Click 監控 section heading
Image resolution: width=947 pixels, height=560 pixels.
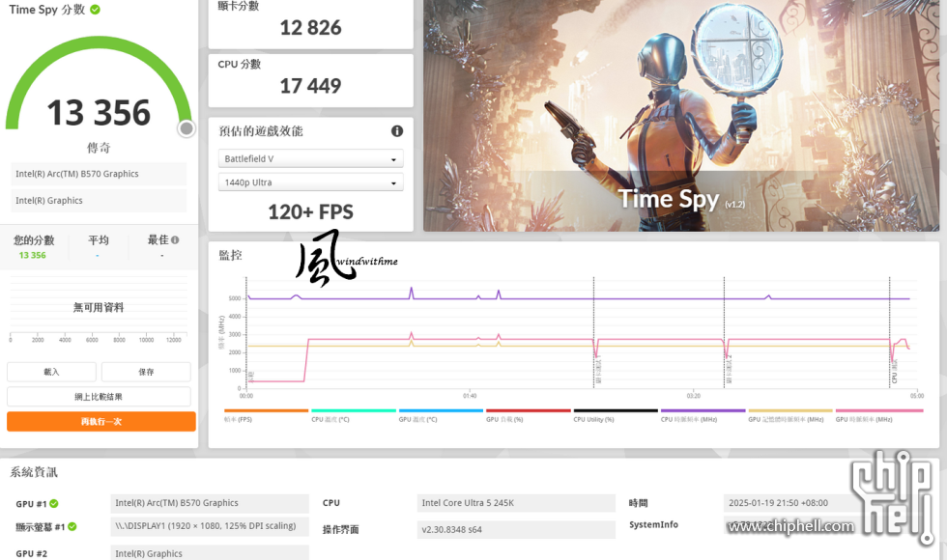pyautogui.click(x=230, y=255)
